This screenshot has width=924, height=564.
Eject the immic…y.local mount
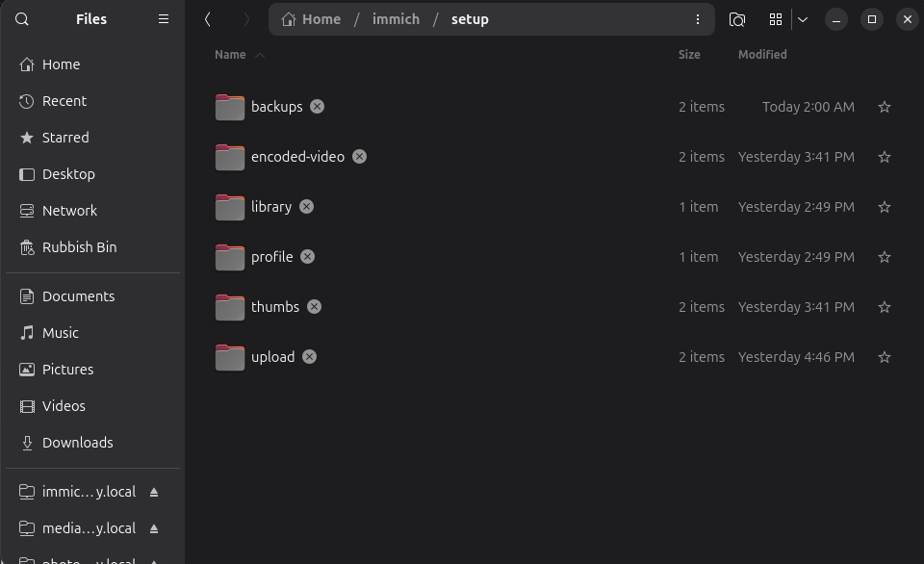154,492
